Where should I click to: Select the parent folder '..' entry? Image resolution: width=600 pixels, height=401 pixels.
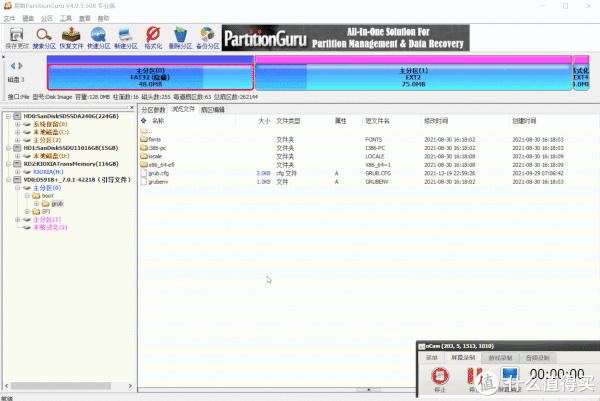146,131
